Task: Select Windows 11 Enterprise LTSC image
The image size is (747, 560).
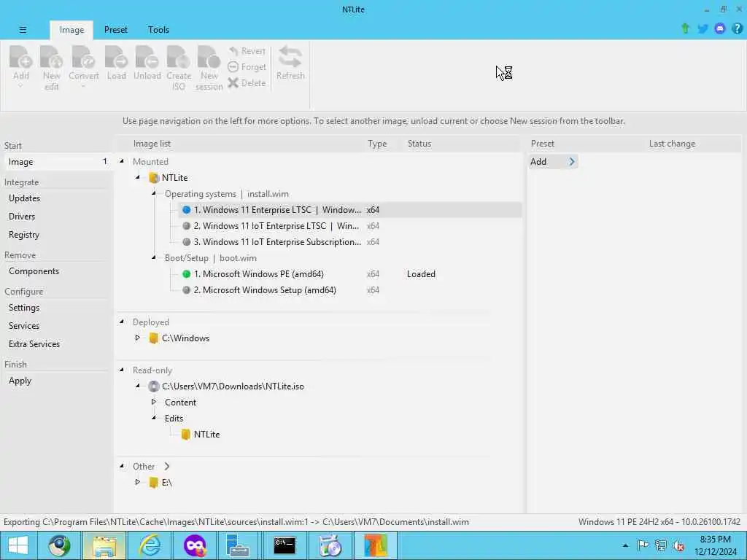Action: 350,210
